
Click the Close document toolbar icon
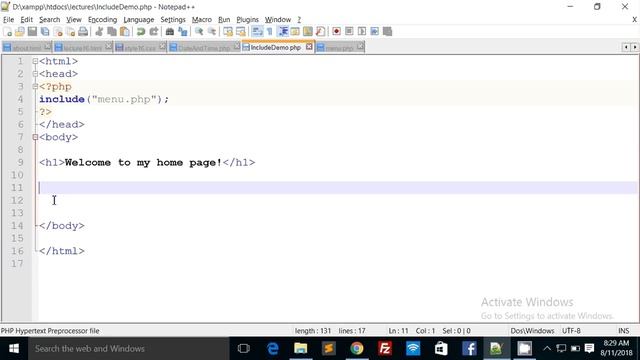tap(58, 31)
